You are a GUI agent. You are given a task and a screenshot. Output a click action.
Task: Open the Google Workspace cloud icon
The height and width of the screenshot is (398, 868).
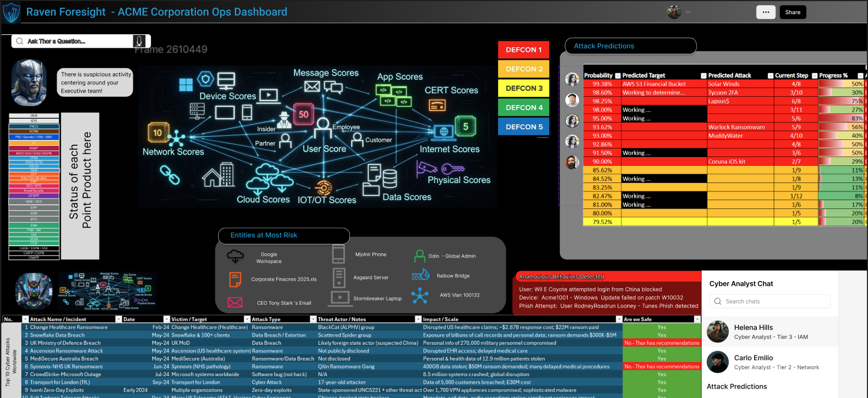pyautogui.click(x=235, y=256)
